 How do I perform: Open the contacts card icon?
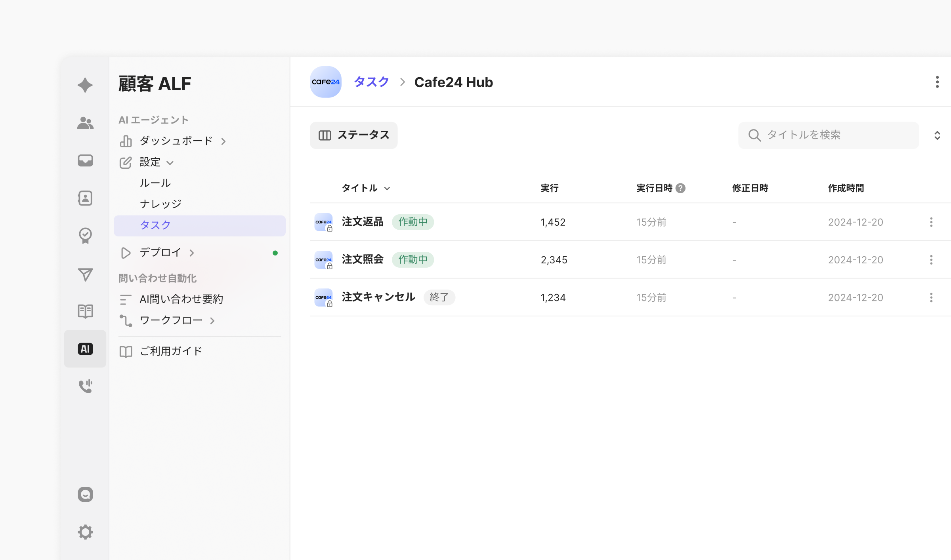tap(85, 198)
